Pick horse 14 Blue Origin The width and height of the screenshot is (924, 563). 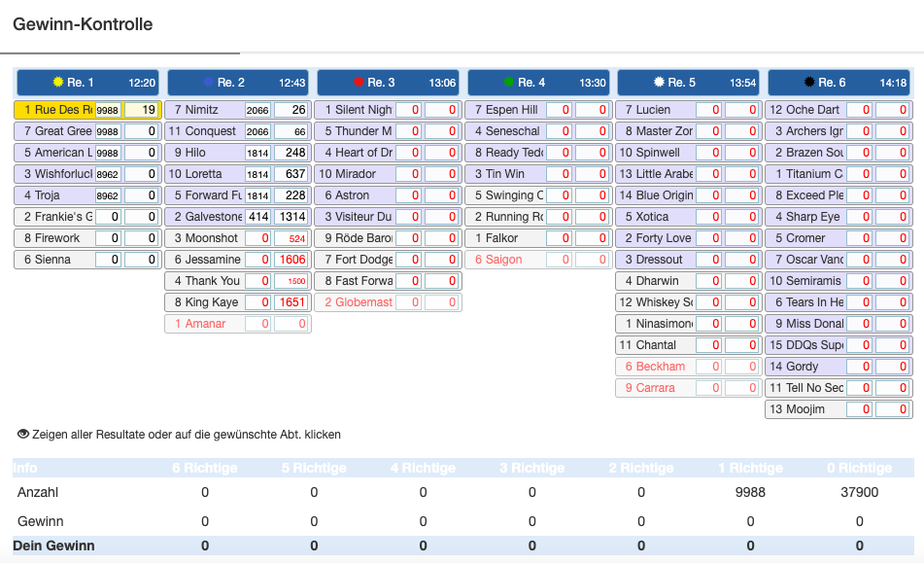689,195
